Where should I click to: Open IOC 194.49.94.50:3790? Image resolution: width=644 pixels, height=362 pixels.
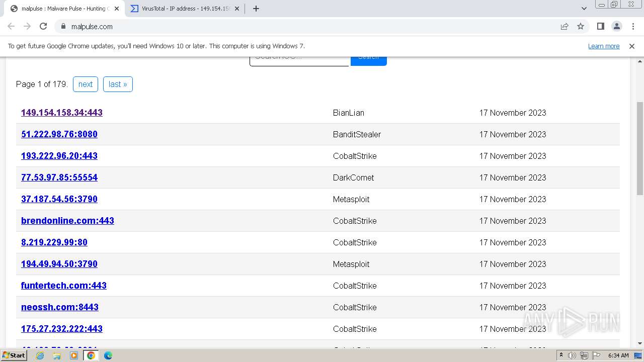(x=59, y=264)
